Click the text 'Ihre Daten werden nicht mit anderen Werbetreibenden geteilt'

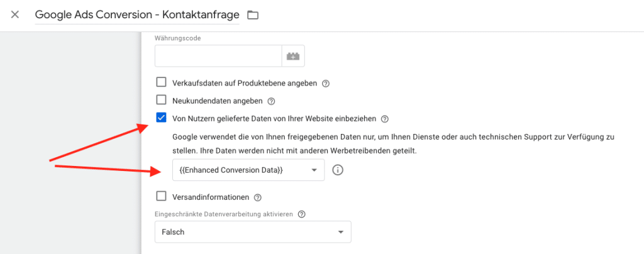click(309, 151)
